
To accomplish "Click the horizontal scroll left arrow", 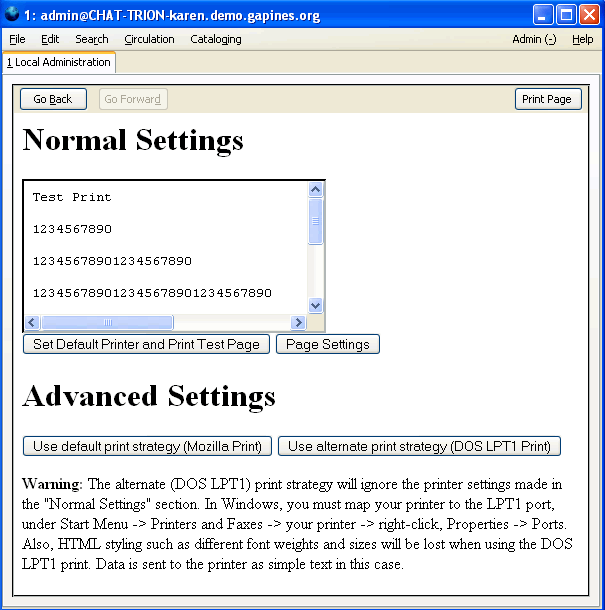I will [x=32, y=322].
